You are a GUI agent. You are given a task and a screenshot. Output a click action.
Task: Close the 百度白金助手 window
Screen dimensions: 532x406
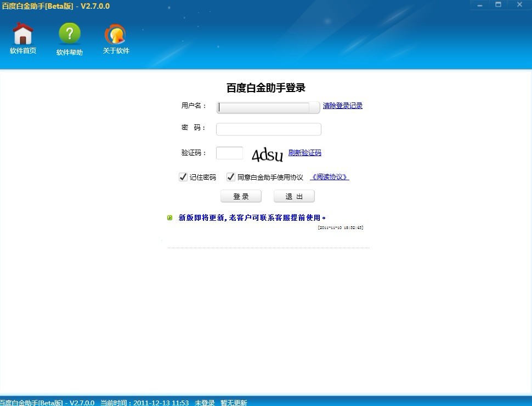(x=519, y=5)
